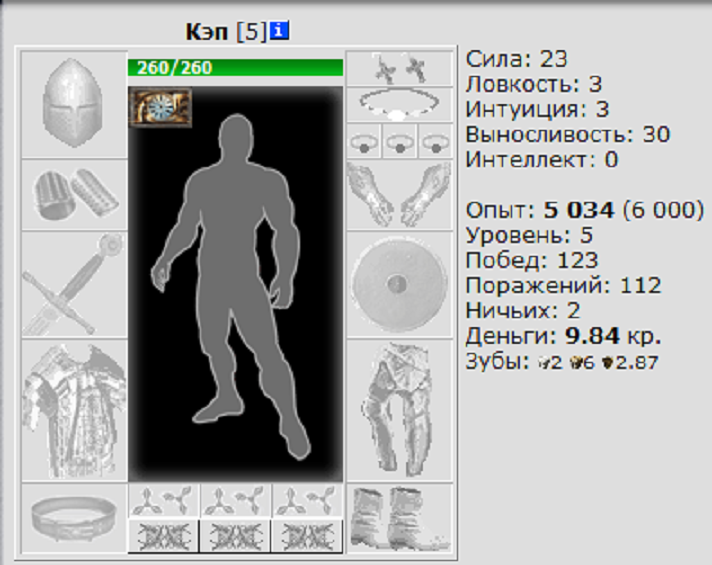Select the belt equipment slot
Viewport: 712px width, 565px height.
point(73,518)
